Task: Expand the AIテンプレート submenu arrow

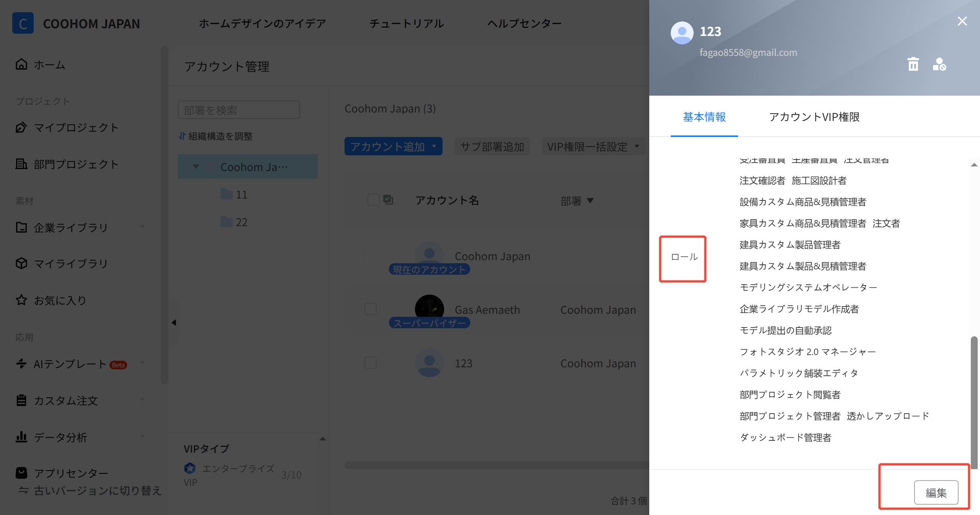Action: (142, 363)
